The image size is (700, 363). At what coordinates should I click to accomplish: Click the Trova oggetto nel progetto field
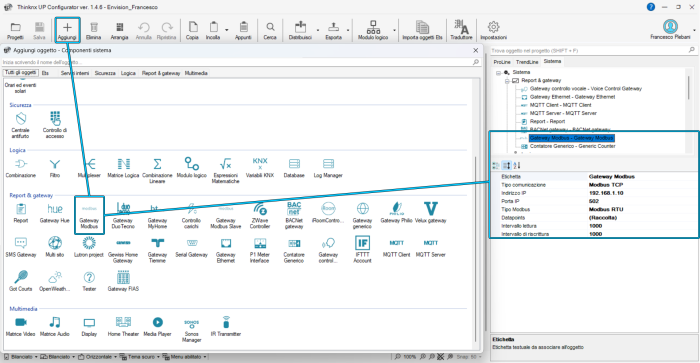coord(593,50)
